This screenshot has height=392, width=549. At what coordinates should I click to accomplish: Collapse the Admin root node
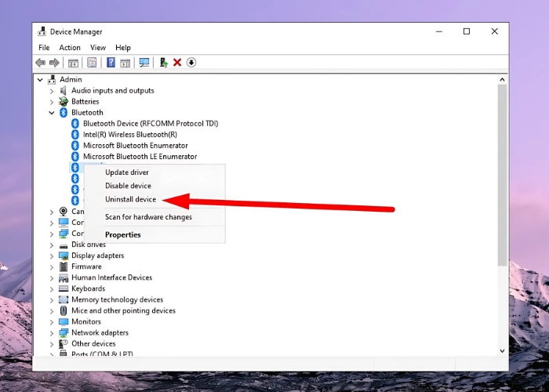coord(41,80)
